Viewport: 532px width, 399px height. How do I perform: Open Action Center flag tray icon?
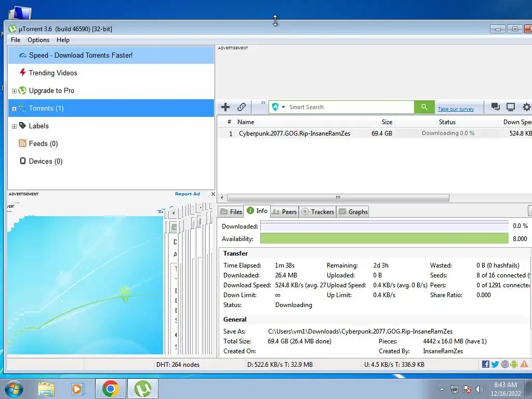click(x=467, y=389)
